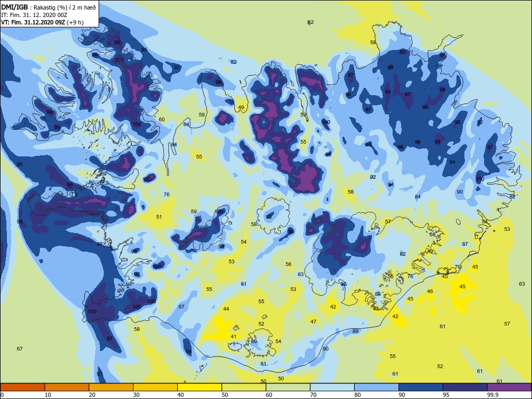This screenshot has width=532, height=399.
Task: Click the 'VT: Fim. 31.12.2020 09Z (+9 h)' line
Action: [x=43, y=22]
